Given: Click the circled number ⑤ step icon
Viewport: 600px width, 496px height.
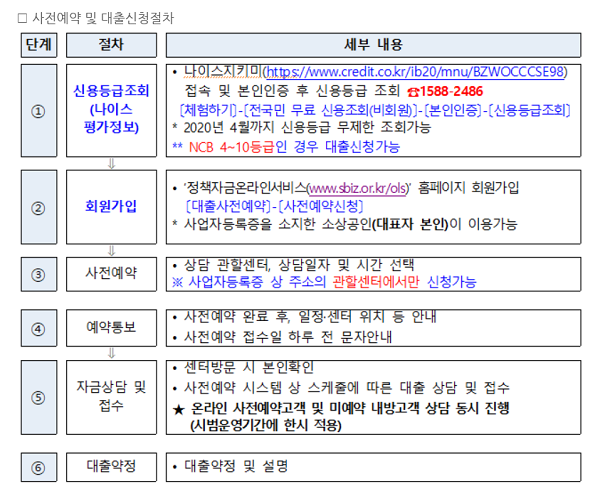Looking at the screenshot, I should 37,397.
